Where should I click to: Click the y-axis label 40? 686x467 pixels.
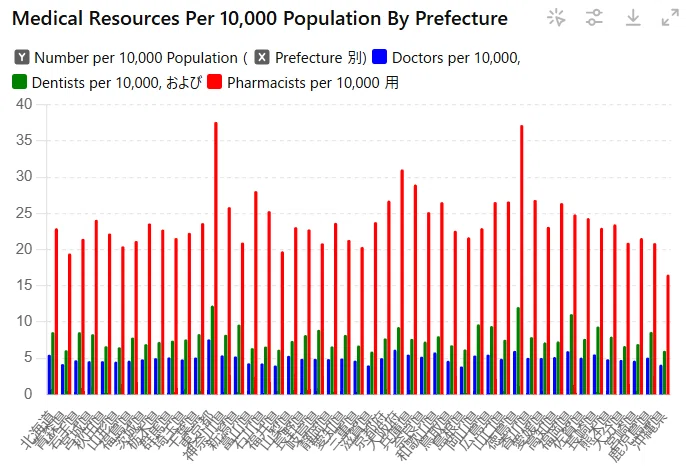pyautogui.click(x=24, y=104)
